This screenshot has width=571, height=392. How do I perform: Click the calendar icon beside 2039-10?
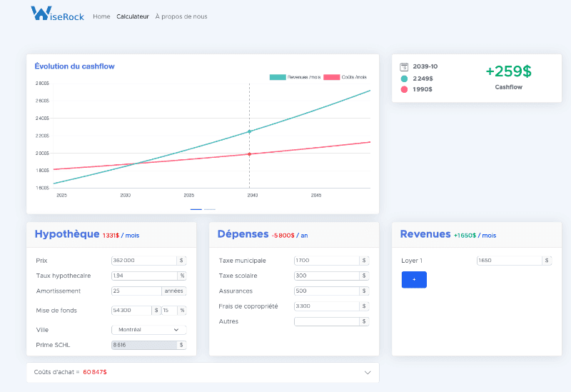[404, 66]
